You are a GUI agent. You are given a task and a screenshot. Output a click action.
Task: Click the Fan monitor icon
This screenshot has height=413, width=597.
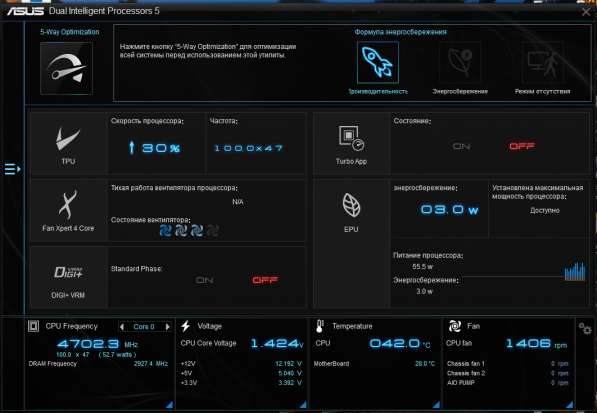pyautogui.click(x=455, y=326)
